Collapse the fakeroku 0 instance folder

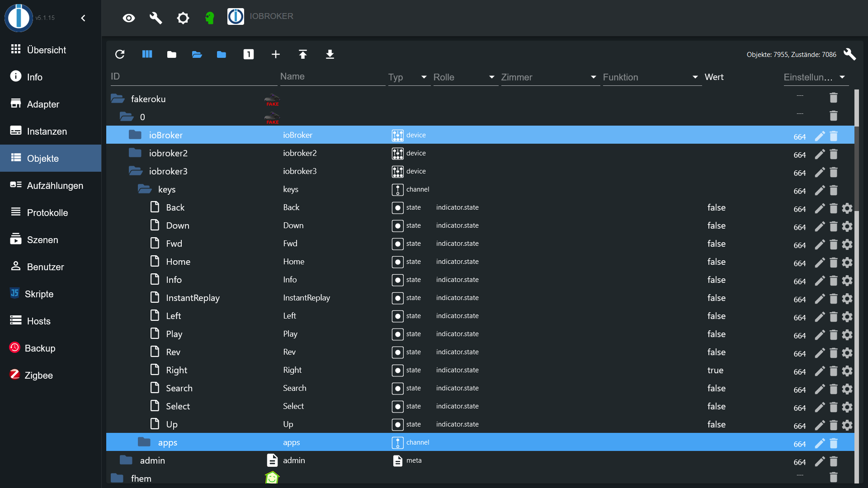pos(127,117)
